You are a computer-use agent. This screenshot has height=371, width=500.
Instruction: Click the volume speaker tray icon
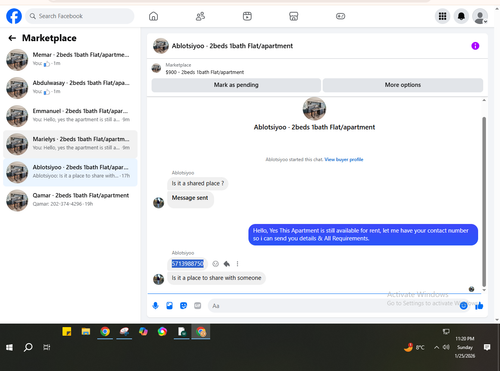click(x=446, y=348)
